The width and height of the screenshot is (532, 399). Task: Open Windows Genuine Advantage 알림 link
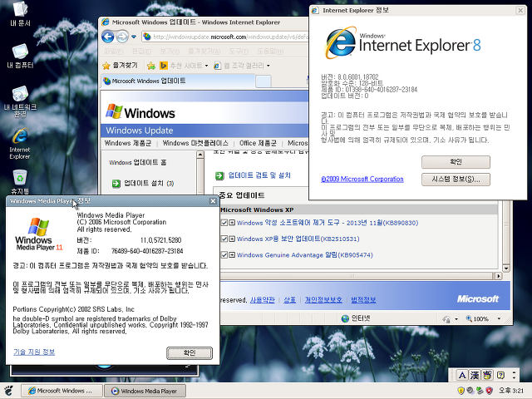[305, 255]
